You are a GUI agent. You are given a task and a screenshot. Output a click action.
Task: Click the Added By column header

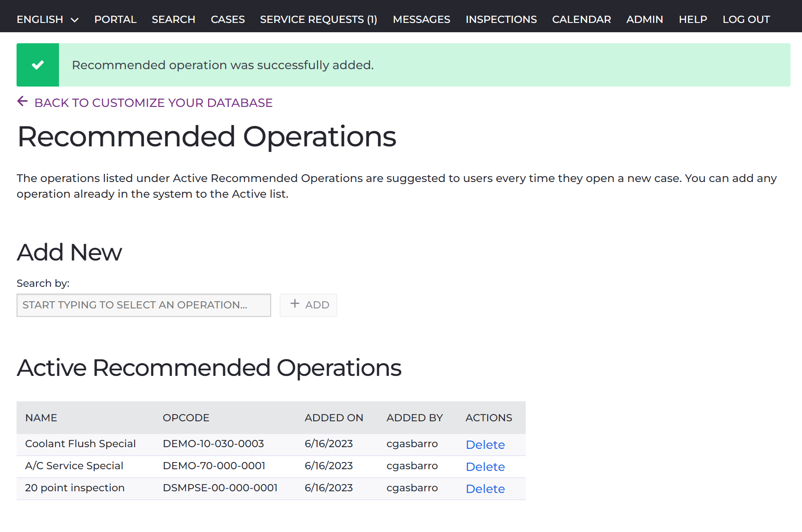coord(415,418)
